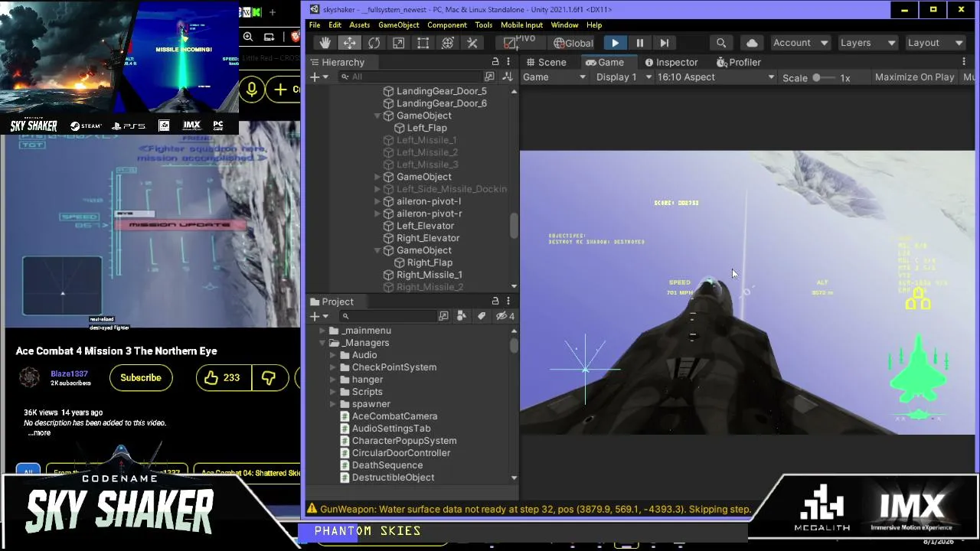This screenshot has width=980, height=551.
Task: Open Unity cloud services
Action: pos(752,43)
